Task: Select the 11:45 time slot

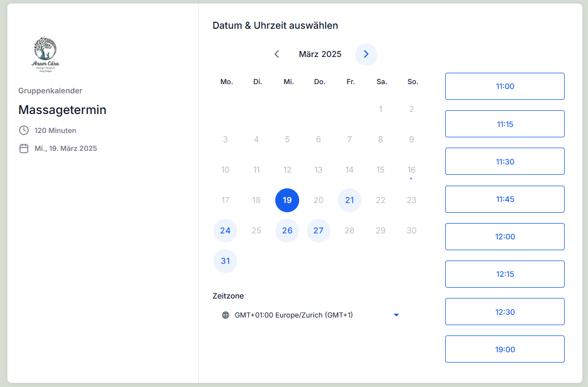Action: [505, 199]
